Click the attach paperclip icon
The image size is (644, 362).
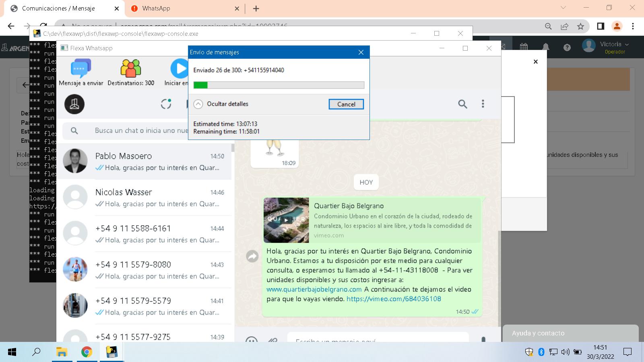273,339
